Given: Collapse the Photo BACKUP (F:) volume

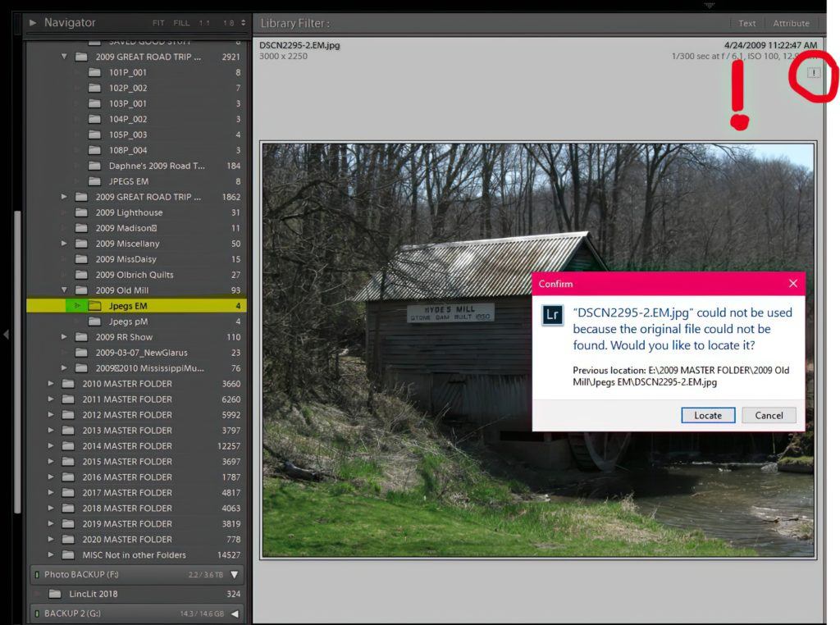Looking at the screenshot, I should 234,575.
